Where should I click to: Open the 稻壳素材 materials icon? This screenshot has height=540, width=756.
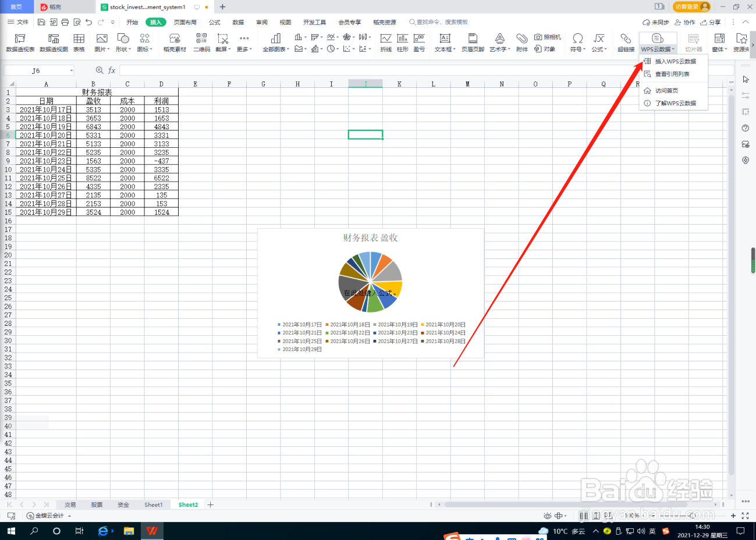pos(175,42)
